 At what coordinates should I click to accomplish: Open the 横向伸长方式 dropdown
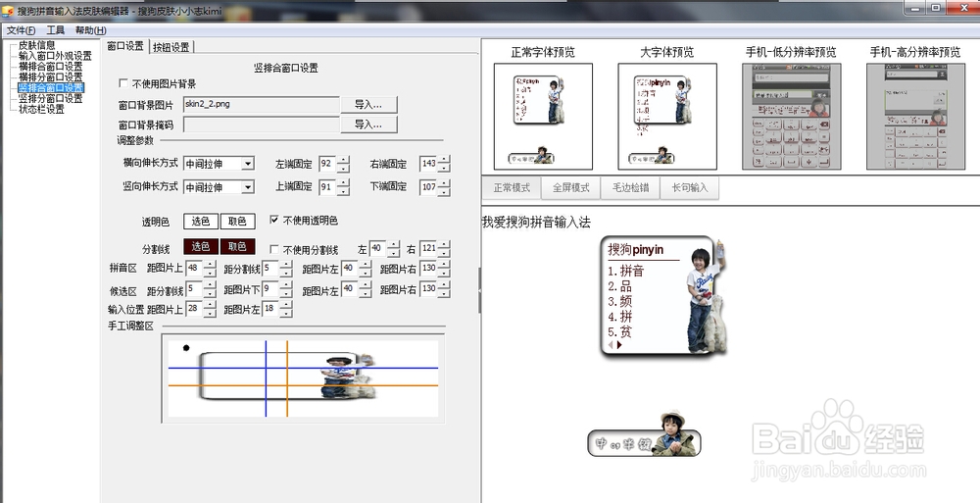coord(248,164)
